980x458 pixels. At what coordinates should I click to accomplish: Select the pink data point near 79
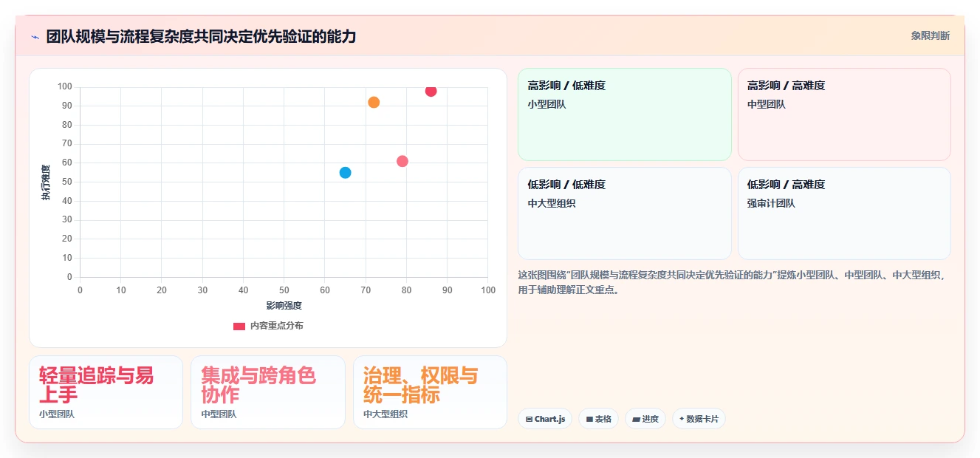click(x=402, y=161)
